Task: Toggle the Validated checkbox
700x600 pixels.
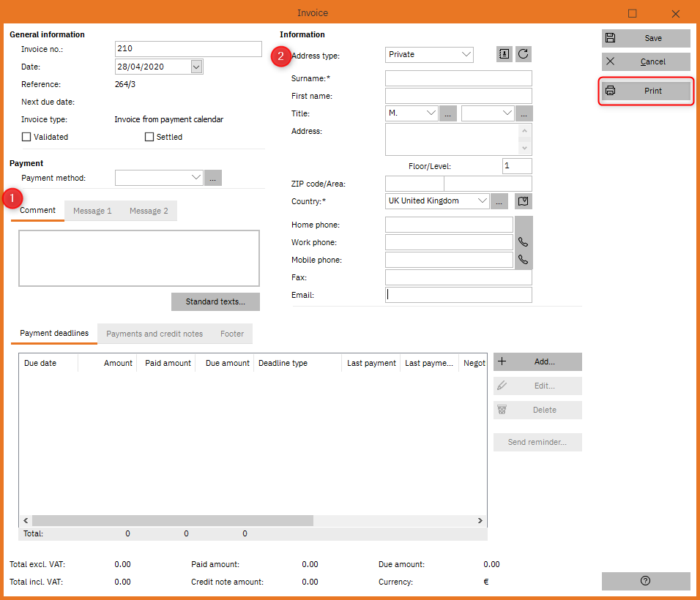Action: [26, 137]
